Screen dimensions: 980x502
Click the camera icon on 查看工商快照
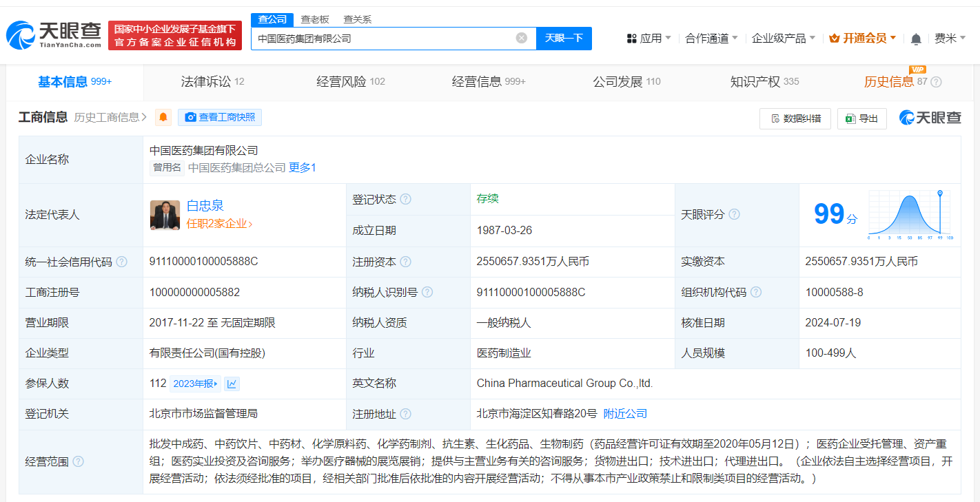191,117
